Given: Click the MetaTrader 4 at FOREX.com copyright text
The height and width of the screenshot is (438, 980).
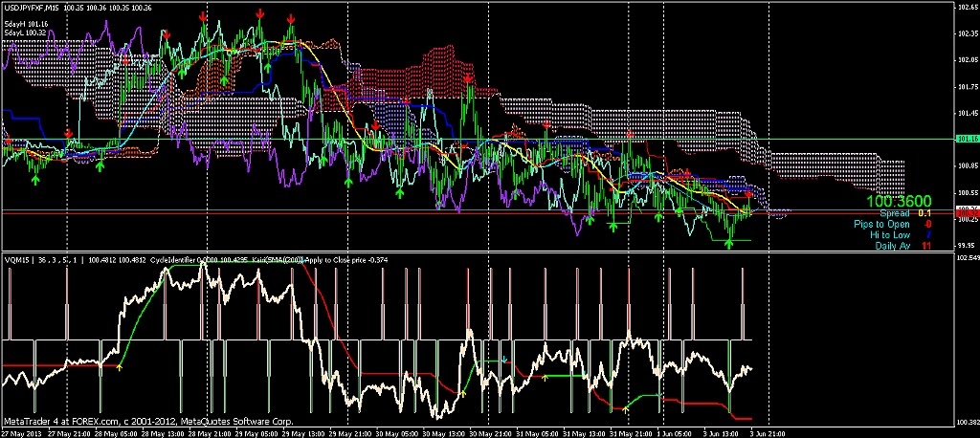Looking at the screenshot, I should point(148,420).
